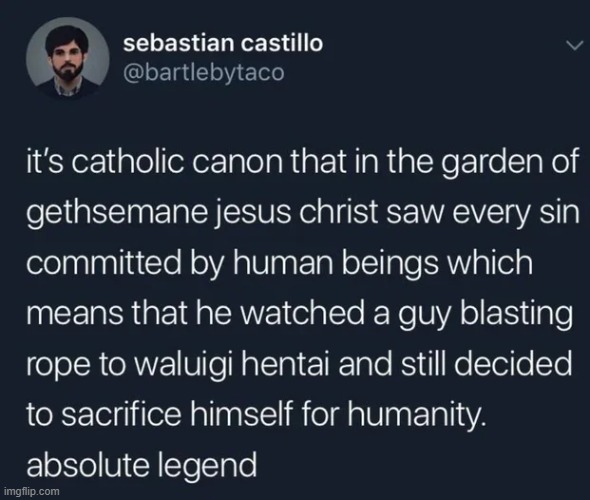Click the words "every sin" in the tweet

pos(515,213)
